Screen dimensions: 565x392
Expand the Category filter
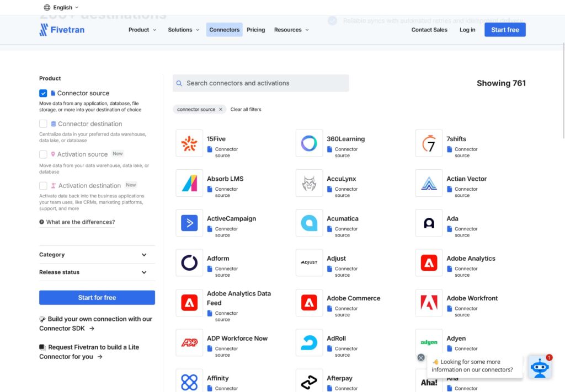[x=97, y=255]
